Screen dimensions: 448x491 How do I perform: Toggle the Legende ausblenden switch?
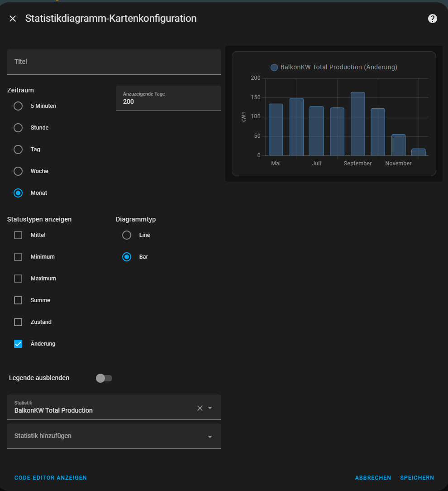104,378
